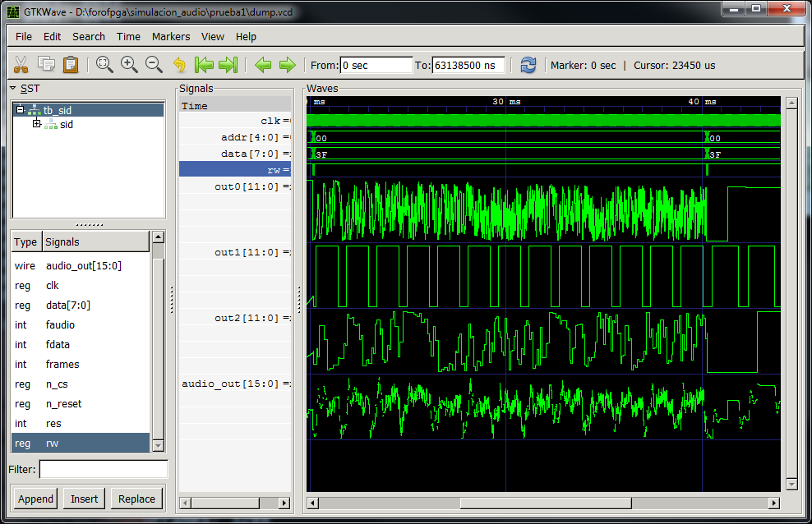Zoom in with the plus magnifier
The image size is (812, 524).
click(129, 65)
